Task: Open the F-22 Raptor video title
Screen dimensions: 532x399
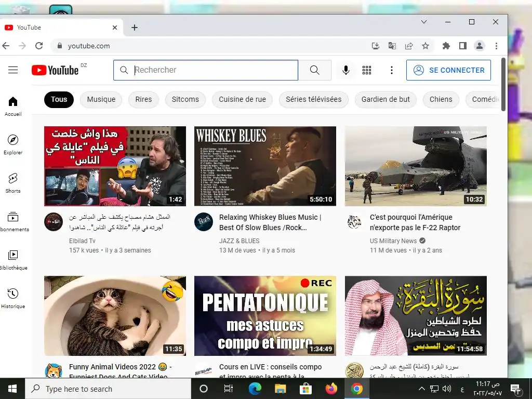Action: pyautogui.click(x=415, y=222)
